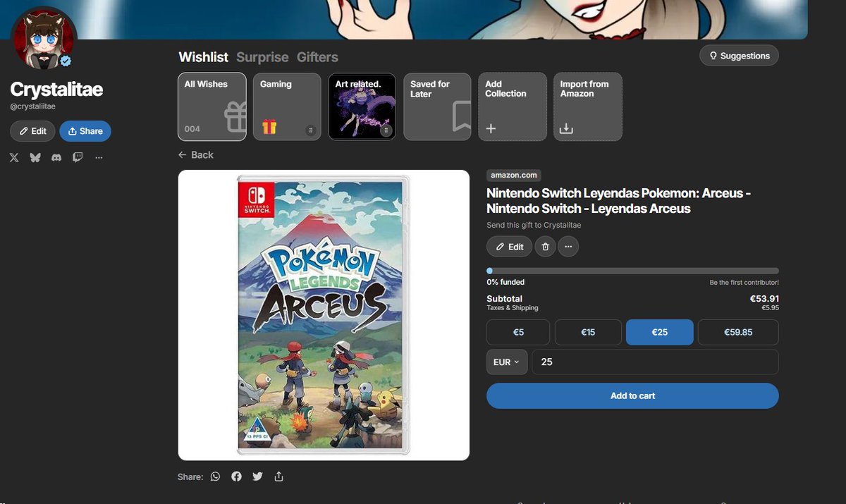Click Import from Amazon card
The image size is (846, 504).
tap(587, 106)
